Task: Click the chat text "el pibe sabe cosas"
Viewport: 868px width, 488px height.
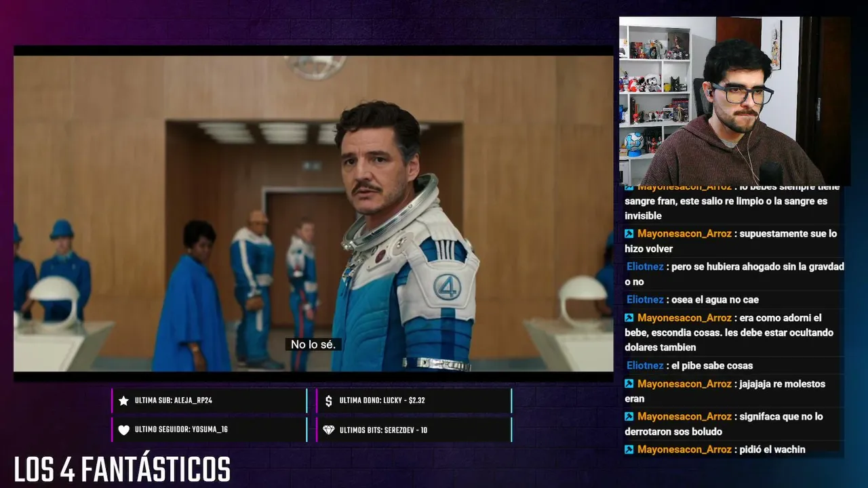Action: pyautogui.click(x=712, y=365)
